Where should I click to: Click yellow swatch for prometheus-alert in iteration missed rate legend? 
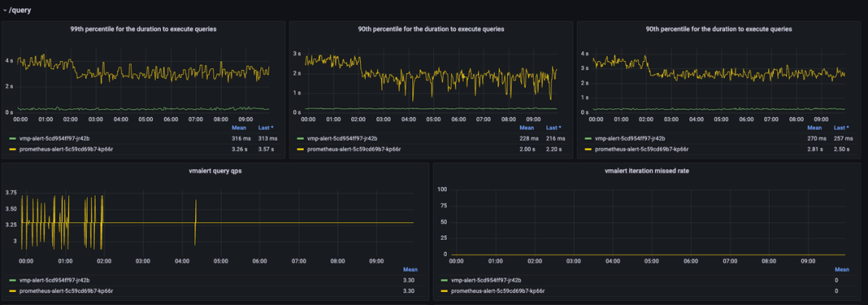(x=444, y=291)
